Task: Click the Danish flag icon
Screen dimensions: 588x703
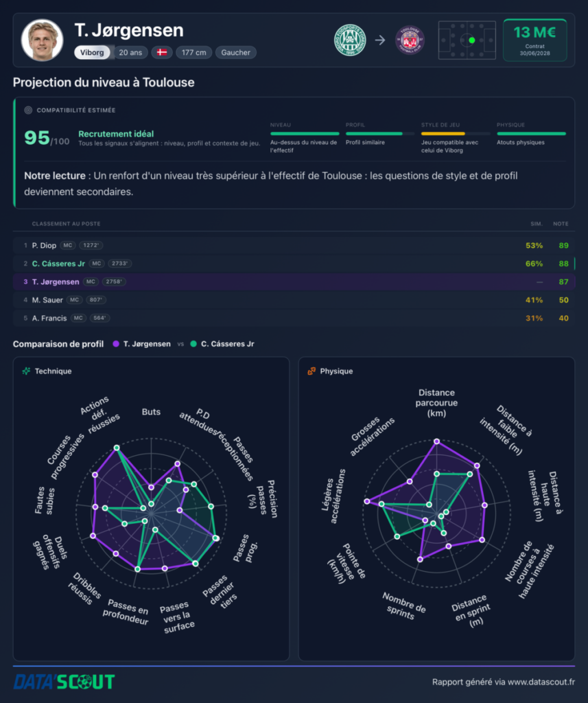Action: tap(162, 52)
